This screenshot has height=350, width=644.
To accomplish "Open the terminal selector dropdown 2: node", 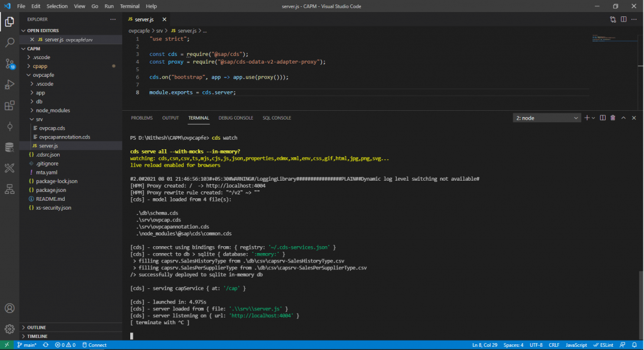I will point(547,118).
